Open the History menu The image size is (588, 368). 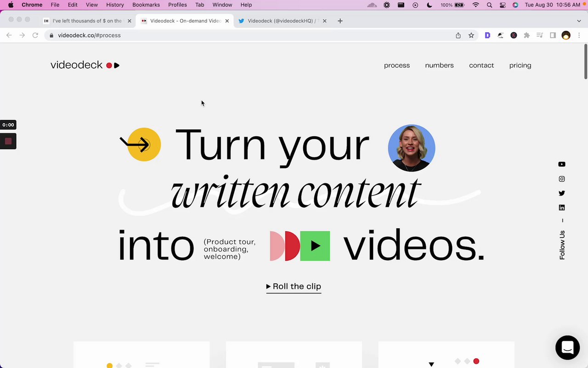point(115,5)
